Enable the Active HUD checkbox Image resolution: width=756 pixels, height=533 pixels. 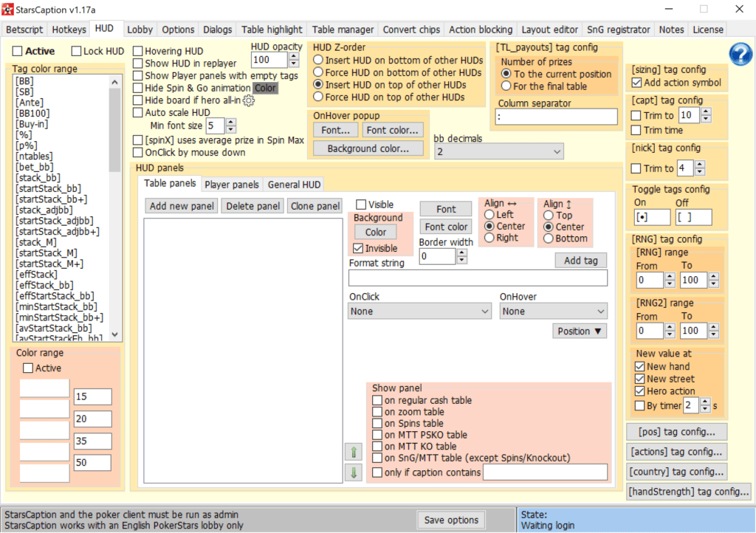pos(18,51)
